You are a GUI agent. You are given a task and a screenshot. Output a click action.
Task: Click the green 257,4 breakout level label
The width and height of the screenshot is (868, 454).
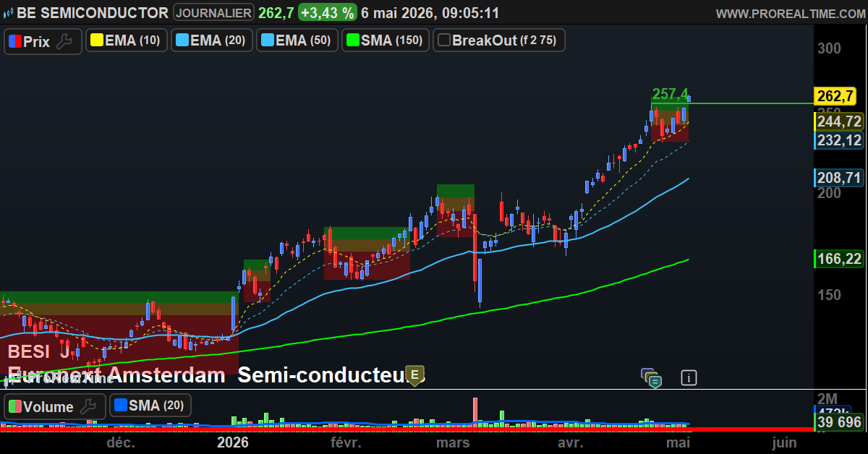[670, 93]
